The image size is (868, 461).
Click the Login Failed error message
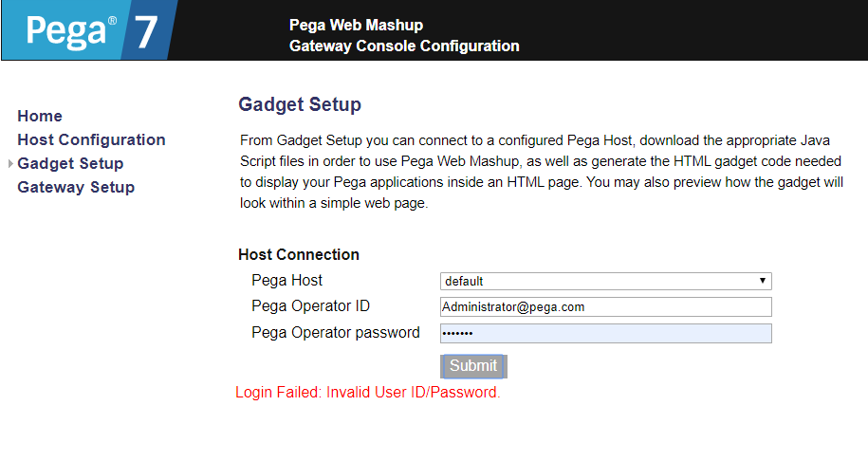tap(367, 393)
